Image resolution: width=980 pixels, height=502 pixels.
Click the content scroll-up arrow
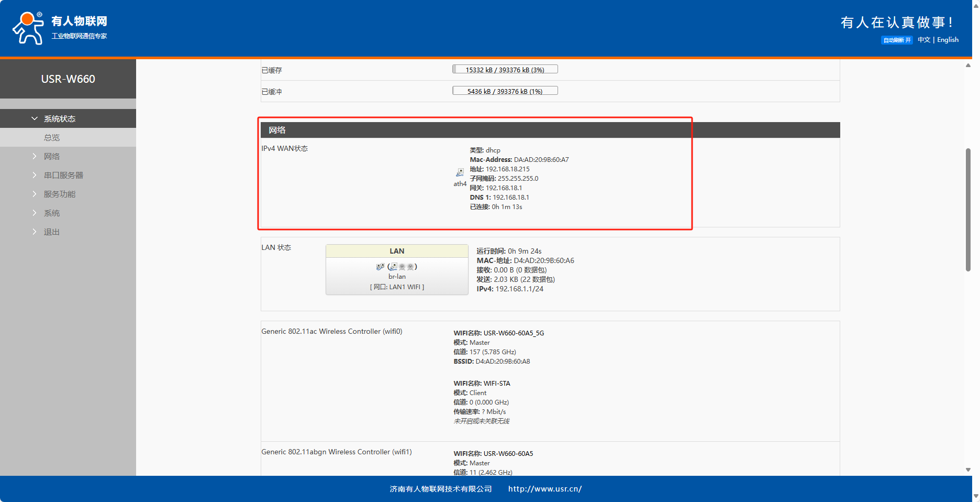pos(968,66)
